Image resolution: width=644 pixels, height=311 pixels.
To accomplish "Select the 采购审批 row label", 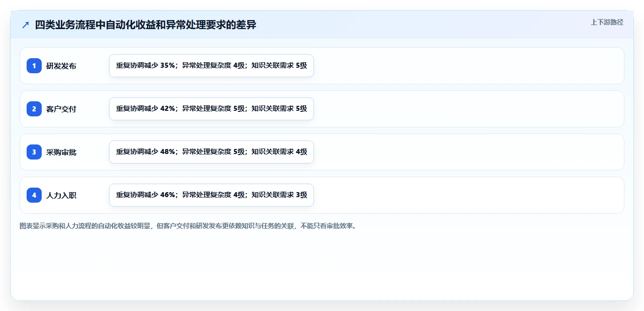I will (x=61, y=152).
